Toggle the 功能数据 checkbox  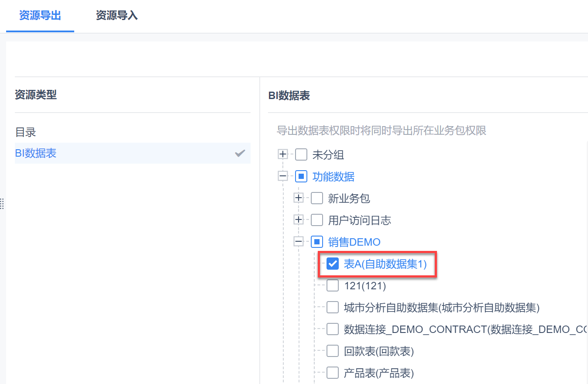(301, 176)
